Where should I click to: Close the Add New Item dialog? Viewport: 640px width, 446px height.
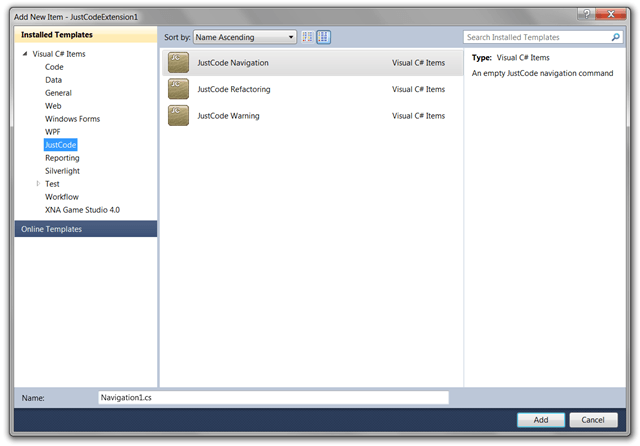click(611, 14)
